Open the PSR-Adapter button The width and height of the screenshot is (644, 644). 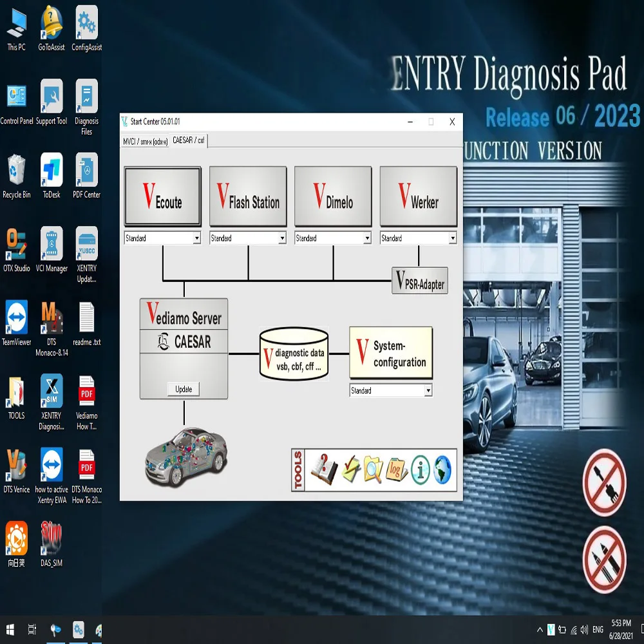(420, 281)
